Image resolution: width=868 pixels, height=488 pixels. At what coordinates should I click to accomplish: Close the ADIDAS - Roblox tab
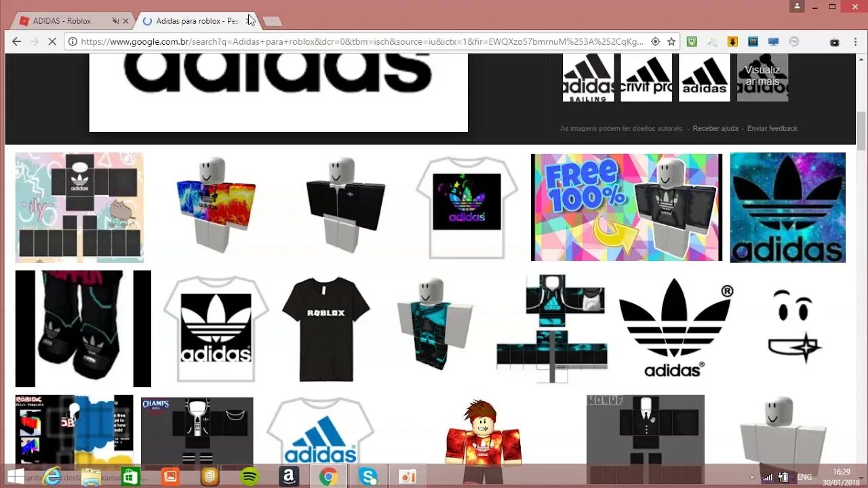tap(125, 21)
